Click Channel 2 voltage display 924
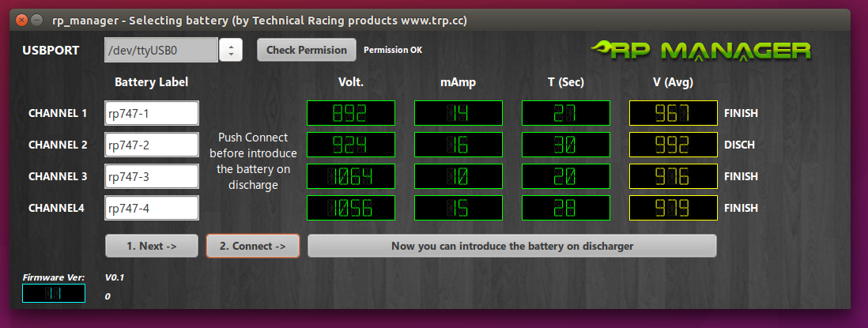This screenshot has width=868, height=328. tap(351, 145)
